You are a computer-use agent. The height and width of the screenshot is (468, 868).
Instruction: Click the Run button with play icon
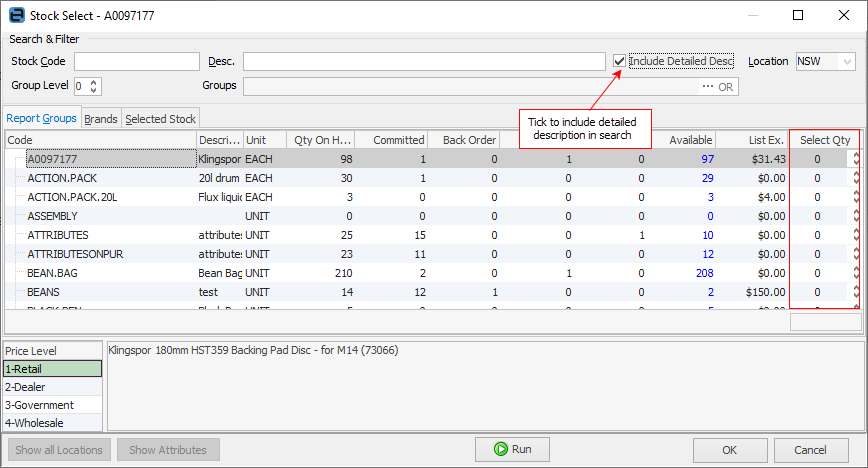[x=512, y=450]
